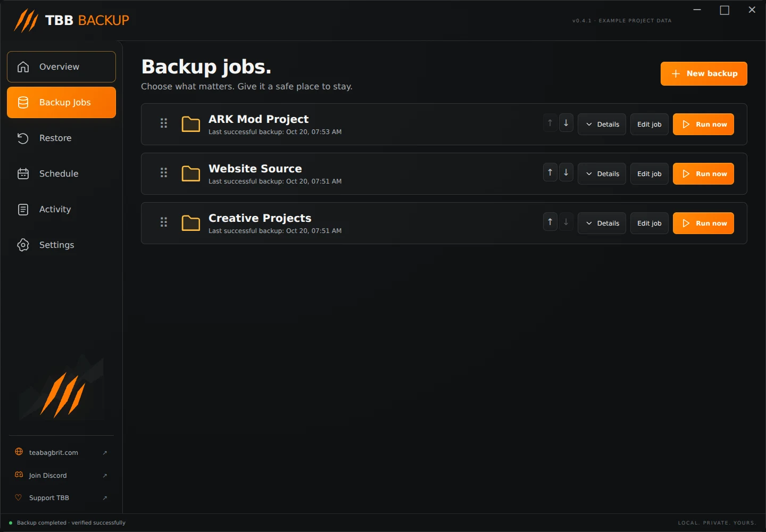Click the Discord icon in the sidebar
766x532 pixels.
(19, 475)
